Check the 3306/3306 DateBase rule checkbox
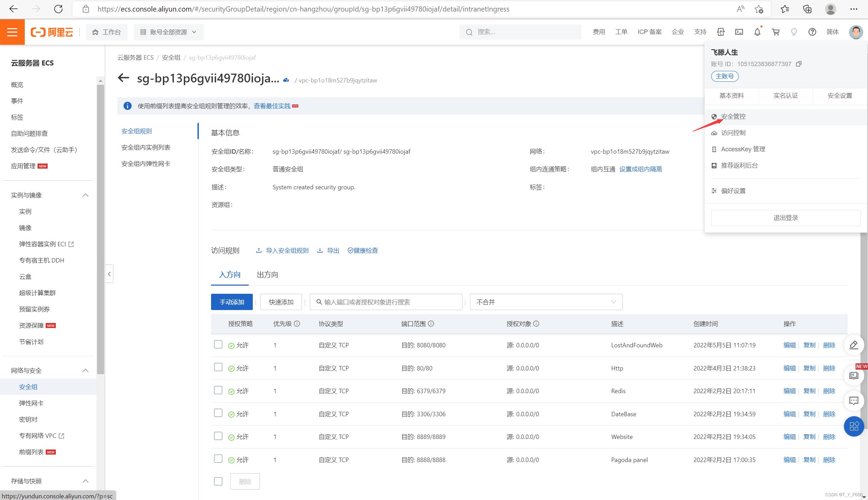Viewport: 868px width, 500px height. click(218, 413)
